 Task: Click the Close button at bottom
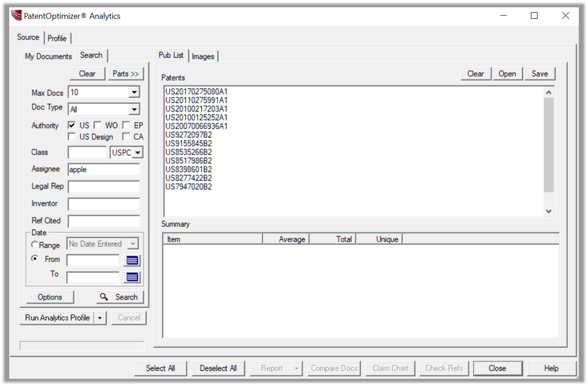point(498,368)
